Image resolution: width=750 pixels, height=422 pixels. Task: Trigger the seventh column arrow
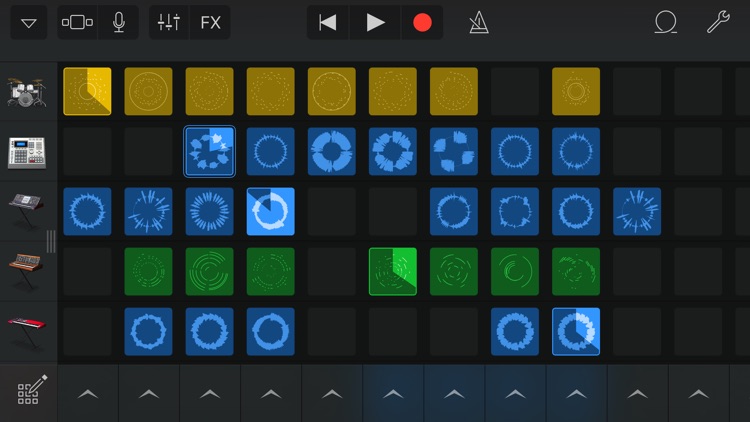point(454,394)
